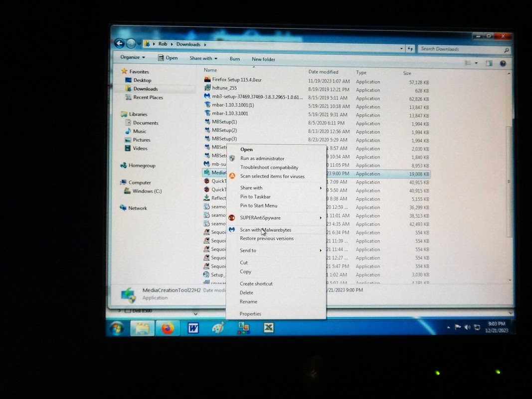Click the refresh button beside address bar

click(410, 49)
